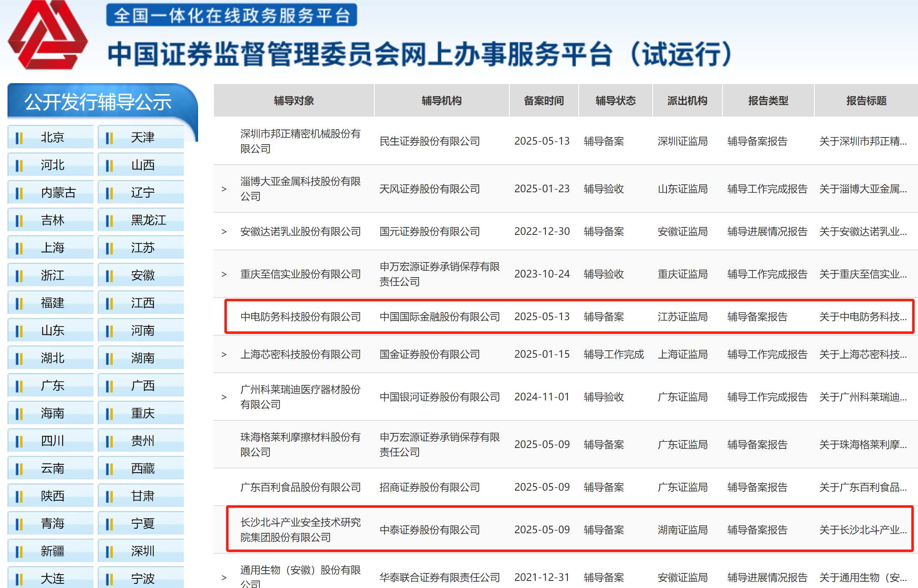The width and height of the screenshot is (918, 588).
Task: Open report title 关于深圳市邦正精...
Action: pyautogui.click(x=863, y=141)
